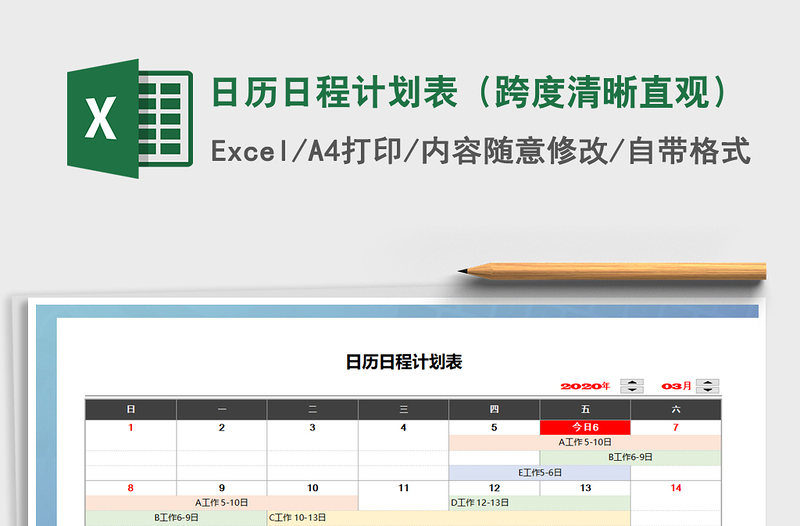The height and width of the screenshot is (526, 800).
Task: Select date cell 3
Action: pos(313,428)
